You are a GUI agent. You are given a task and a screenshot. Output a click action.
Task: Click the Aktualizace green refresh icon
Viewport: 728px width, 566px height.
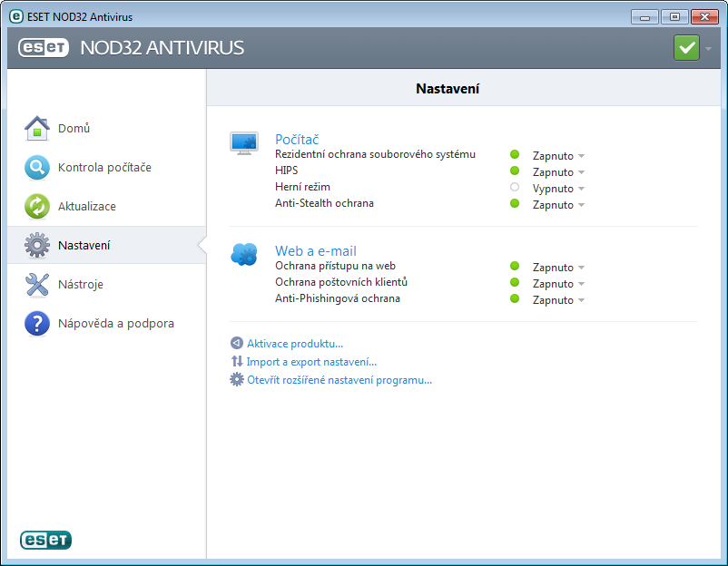(37, 206)
